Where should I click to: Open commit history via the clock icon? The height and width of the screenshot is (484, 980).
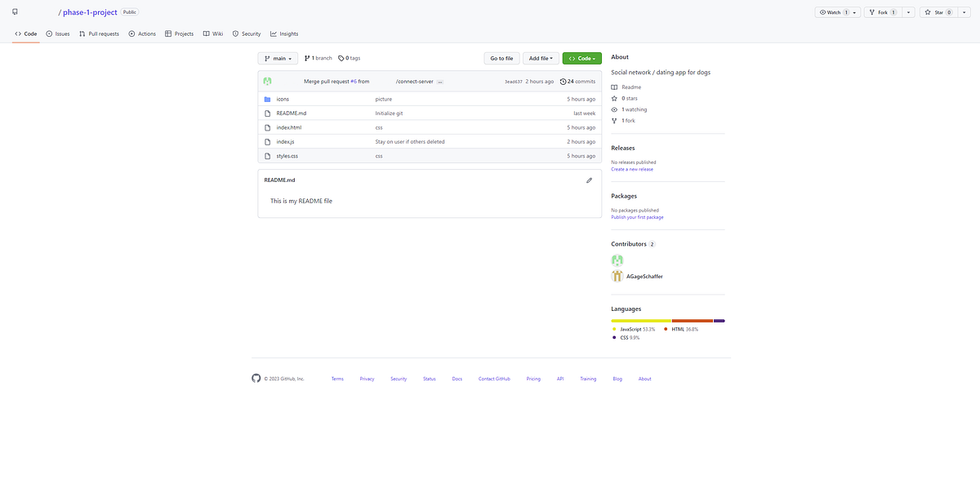(x=563, y=81)
